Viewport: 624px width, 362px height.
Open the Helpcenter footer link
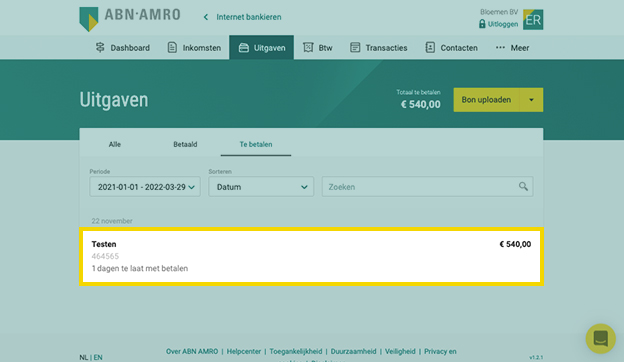click(244, 351)
